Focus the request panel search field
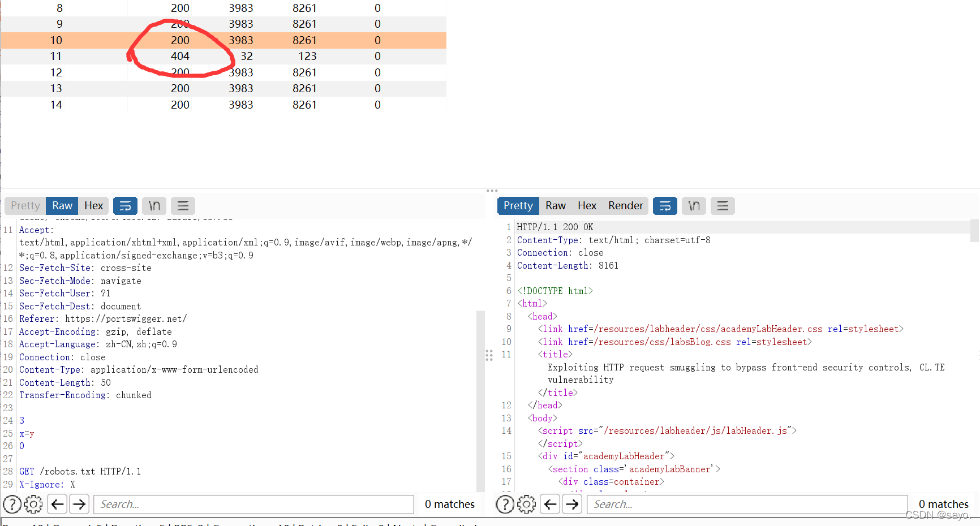Screen dimensions: 980x526 pos(254,504)
